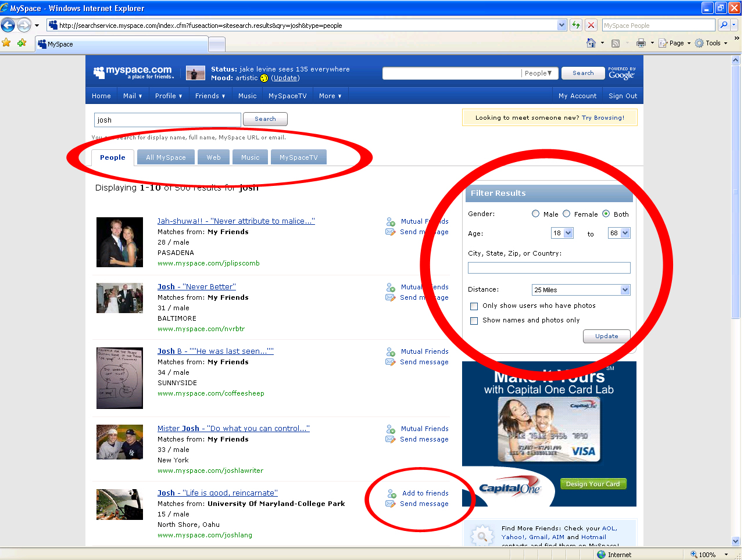Viewport: 744px width, 560px height.
Task: Click the Add to Favorites star-plus icon
Action: 22,43
